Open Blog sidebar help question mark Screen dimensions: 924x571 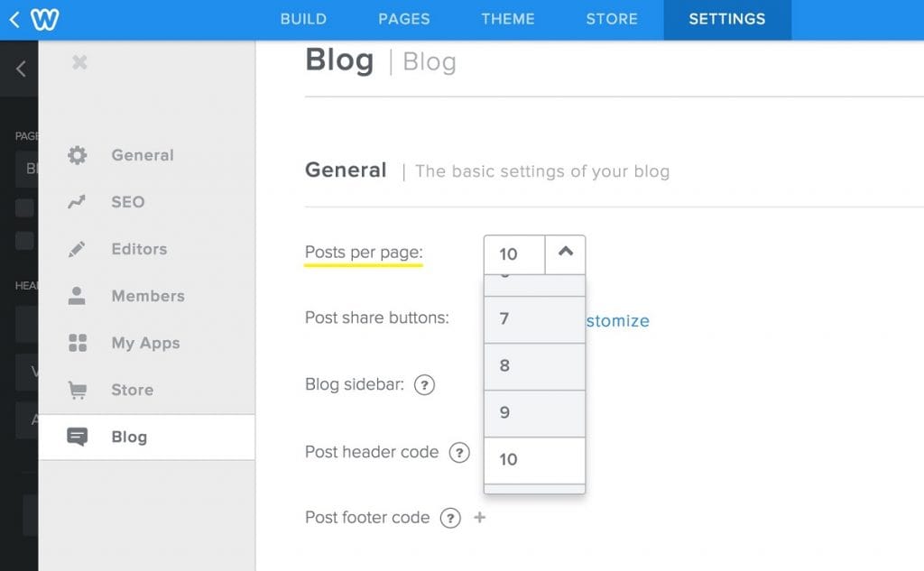coord(424,385)
